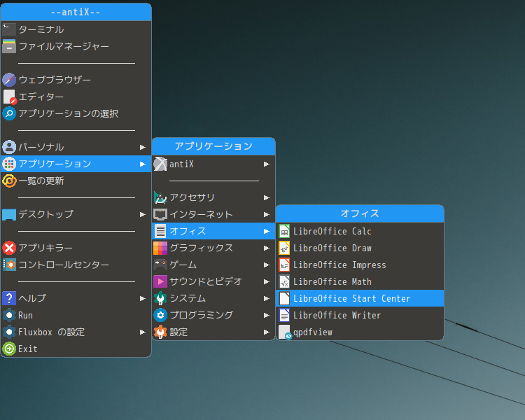Open the システム category

(213, 298)
